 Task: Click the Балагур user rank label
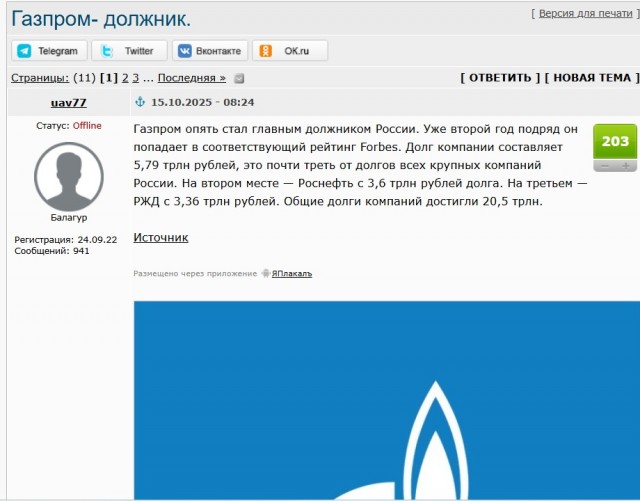[69, 218]
